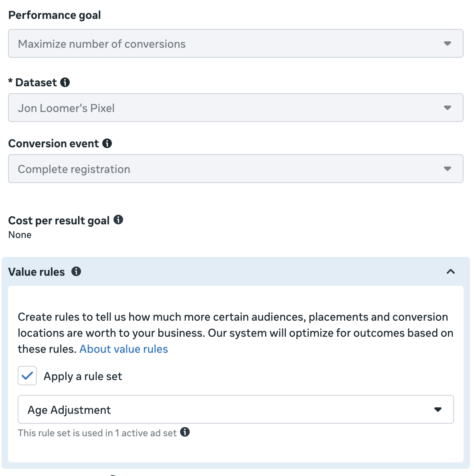The width and height of the screenshot is (474, 476).
Task: Click info icon after active ad set note
Action: [185, 432]
